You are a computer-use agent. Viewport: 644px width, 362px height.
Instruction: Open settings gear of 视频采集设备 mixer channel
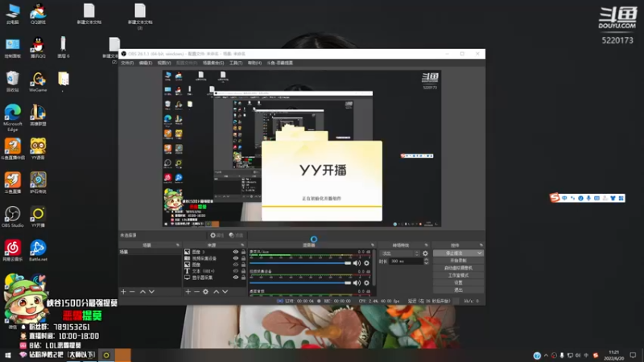click(x=366, y=283)
